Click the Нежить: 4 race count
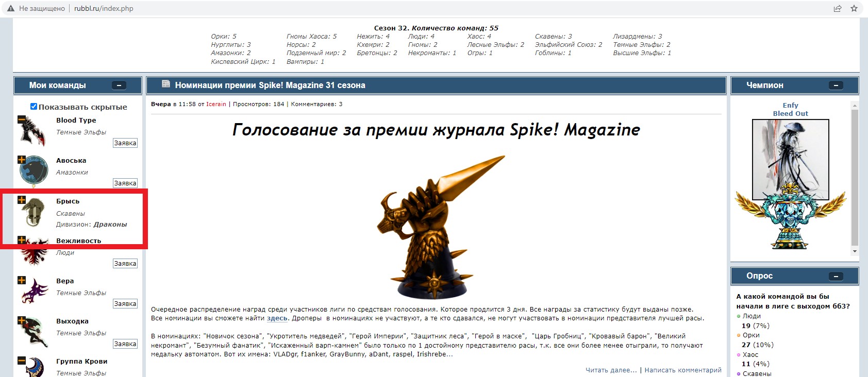The width and height of the screenshot is (868, 377). 373,36
